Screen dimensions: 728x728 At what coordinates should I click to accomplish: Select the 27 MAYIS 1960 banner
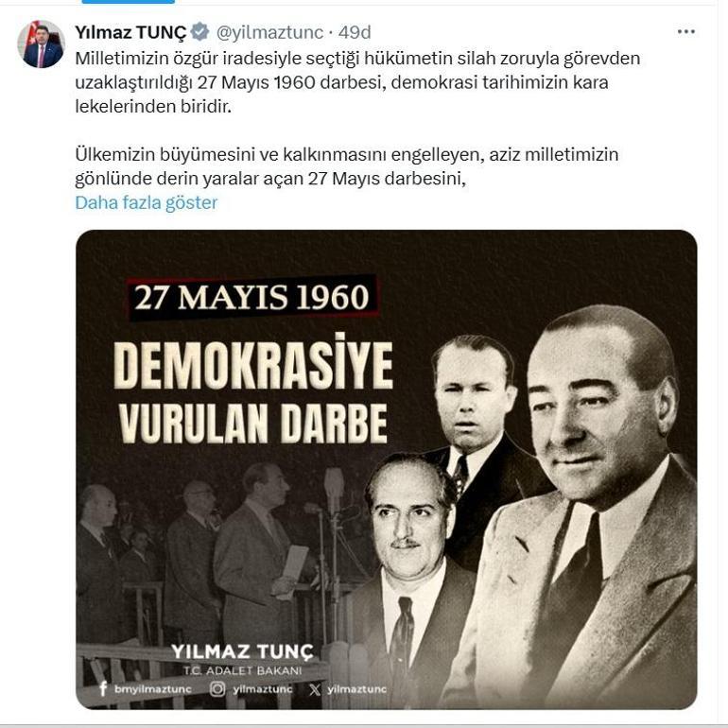coord(252,298)
